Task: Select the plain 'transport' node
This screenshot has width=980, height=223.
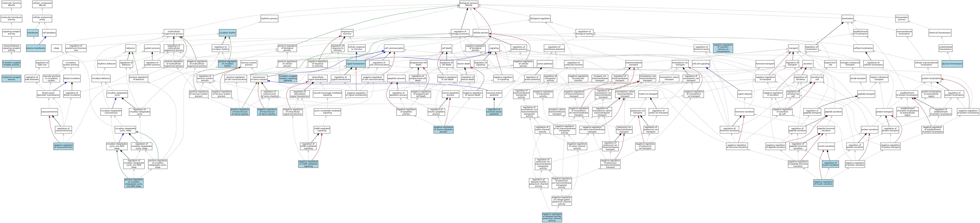Action: coord(793,48)
